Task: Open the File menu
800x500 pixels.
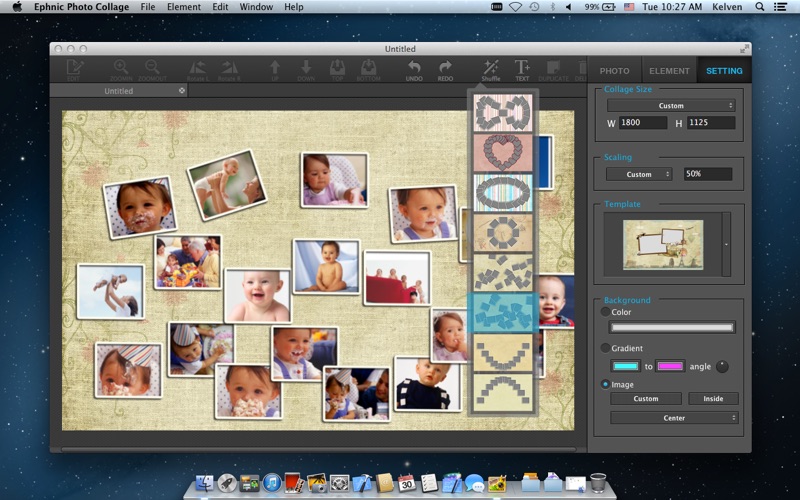Action: click(148, 7)
